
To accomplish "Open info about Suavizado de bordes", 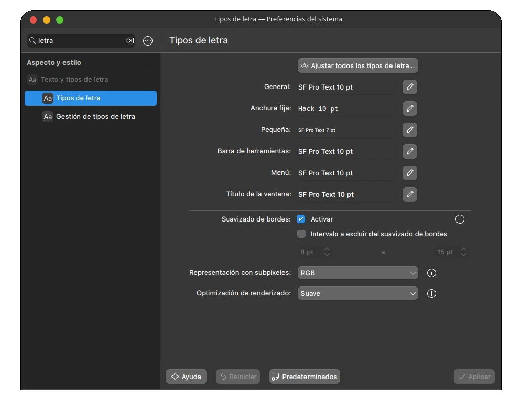I will click(x=459, y=219).
